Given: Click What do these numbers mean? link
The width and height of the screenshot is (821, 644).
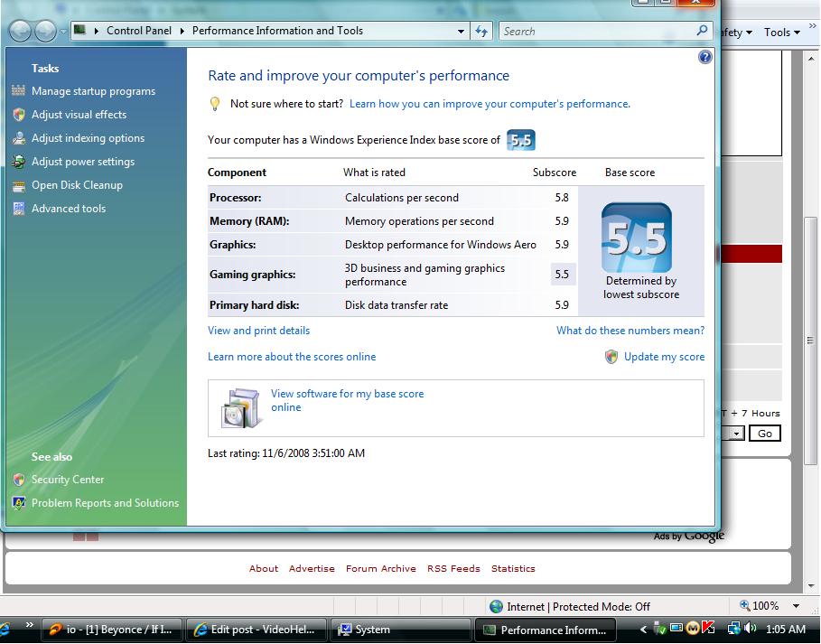Looking at the screenshot, I should 630,331.
